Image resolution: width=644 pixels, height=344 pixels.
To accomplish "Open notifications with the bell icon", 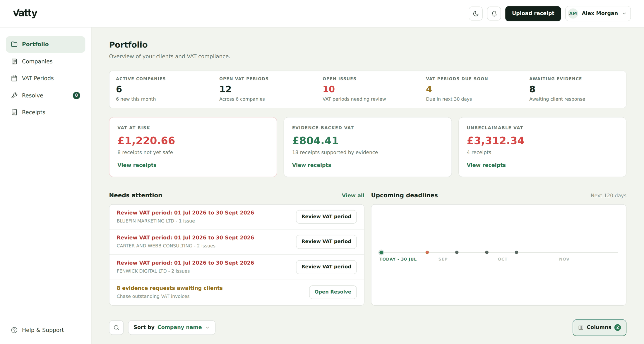I will [x=494, y=13].
